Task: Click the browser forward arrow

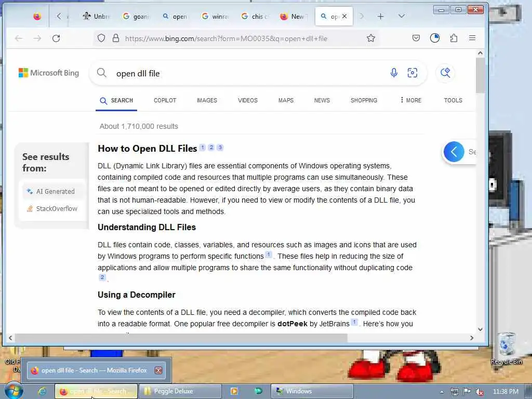Action: pyautogui.click(x=37, y=38)
